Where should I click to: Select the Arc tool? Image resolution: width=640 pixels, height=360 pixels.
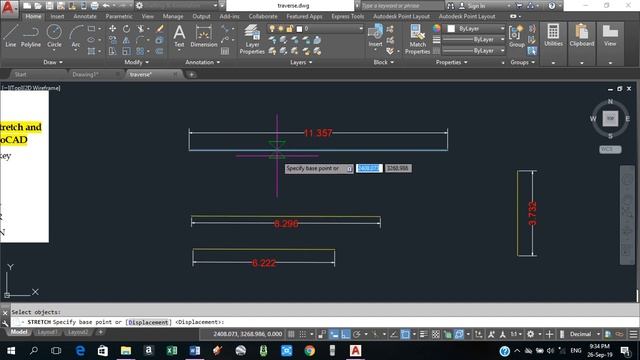pyautogui.click(x=76, y=36)
